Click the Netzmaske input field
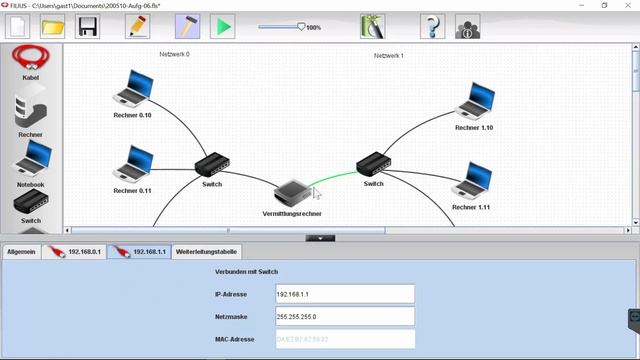 [345, 316]
